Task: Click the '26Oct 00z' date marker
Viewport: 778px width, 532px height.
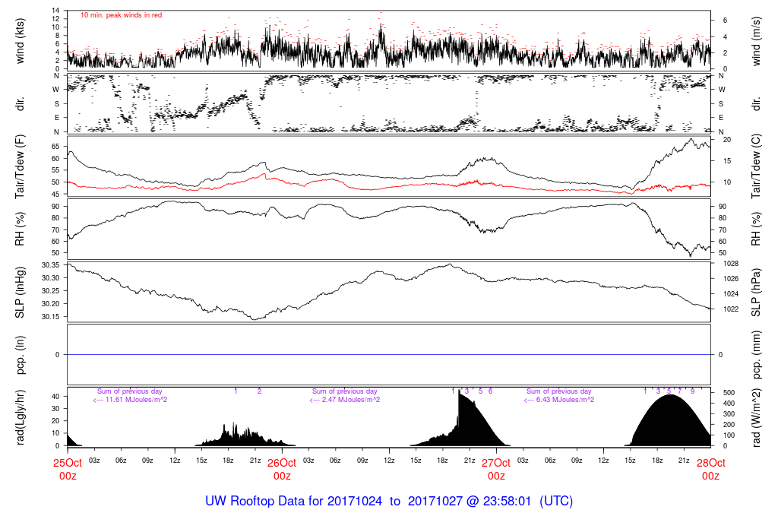Action: [282, 469]
